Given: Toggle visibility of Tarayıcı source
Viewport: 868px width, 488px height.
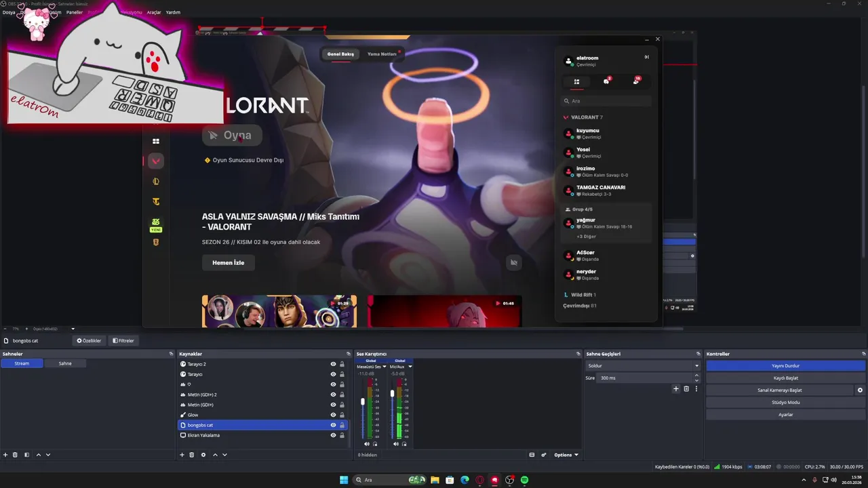Looking at the screenshot, I should click(x=333, y=374).
